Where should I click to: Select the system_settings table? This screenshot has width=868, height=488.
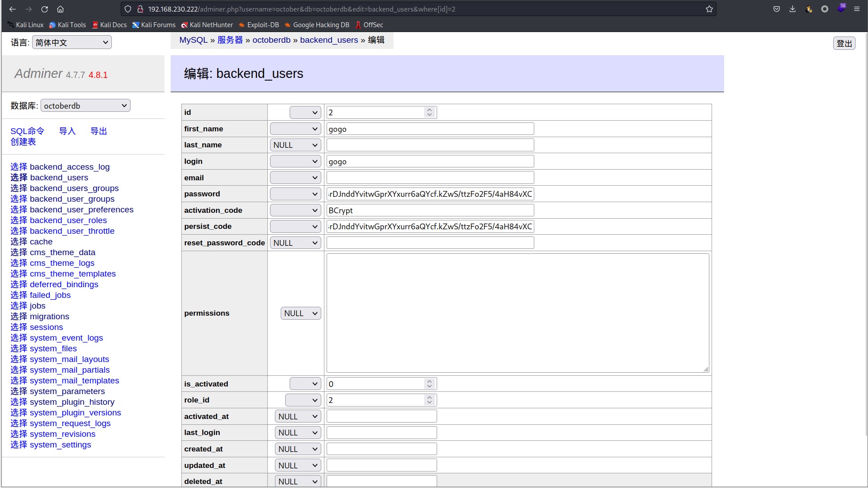[x=60, y=444]
